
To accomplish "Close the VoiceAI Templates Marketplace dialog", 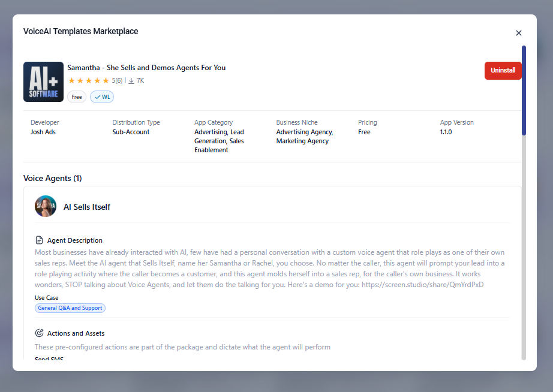I will coord(519,33).
